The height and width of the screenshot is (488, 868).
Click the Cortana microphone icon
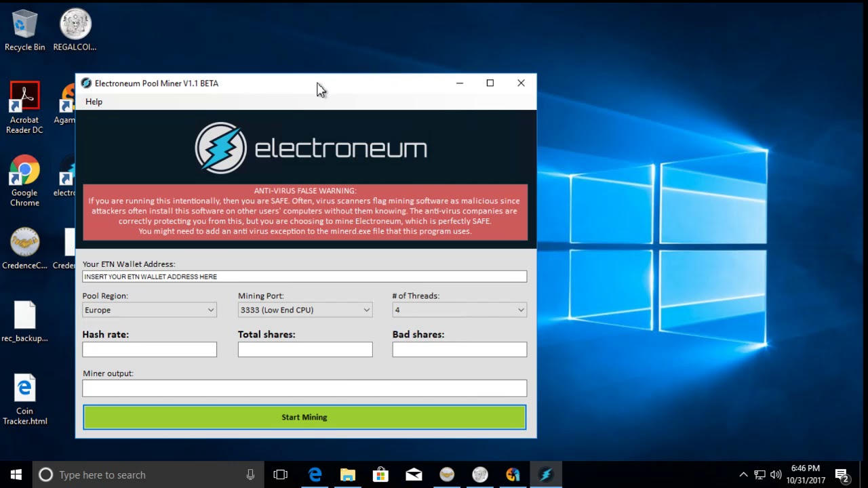pos(251,474)
